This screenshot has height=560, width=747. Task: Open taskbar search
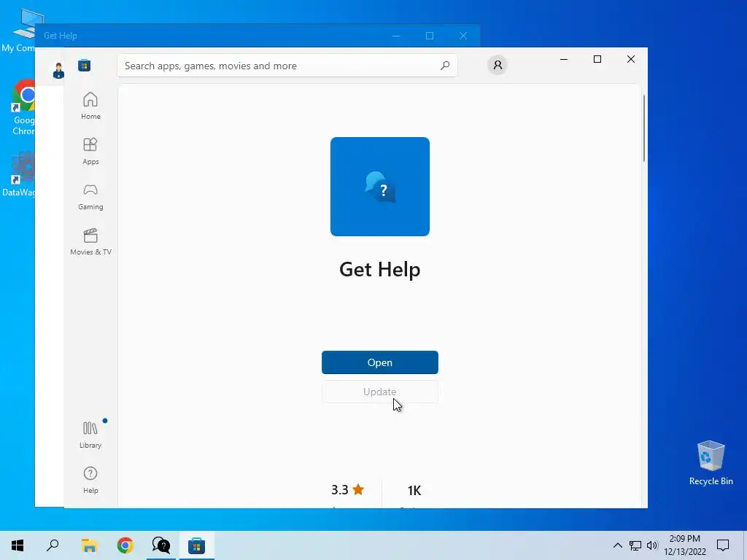[53, 545]
